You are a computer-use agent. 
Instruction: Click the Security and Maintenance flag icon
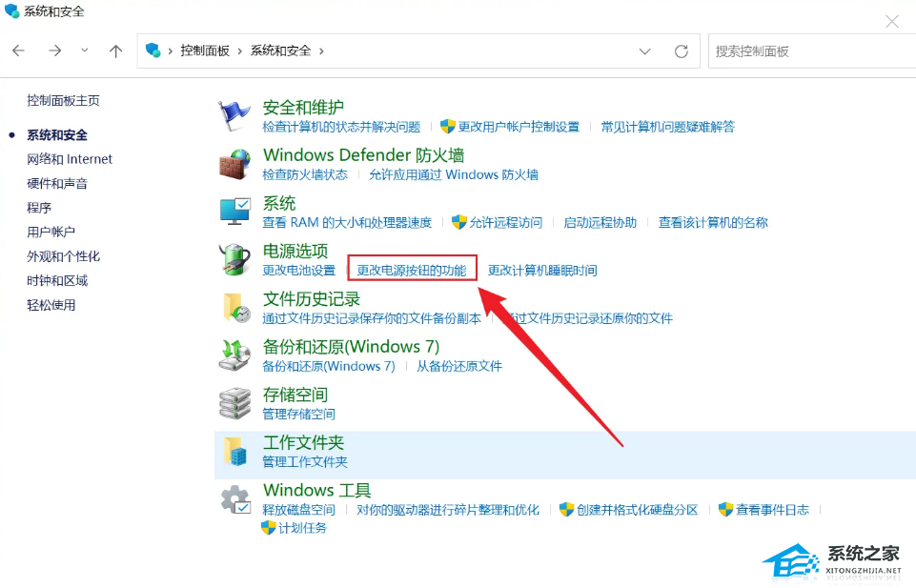click(234, 112)
